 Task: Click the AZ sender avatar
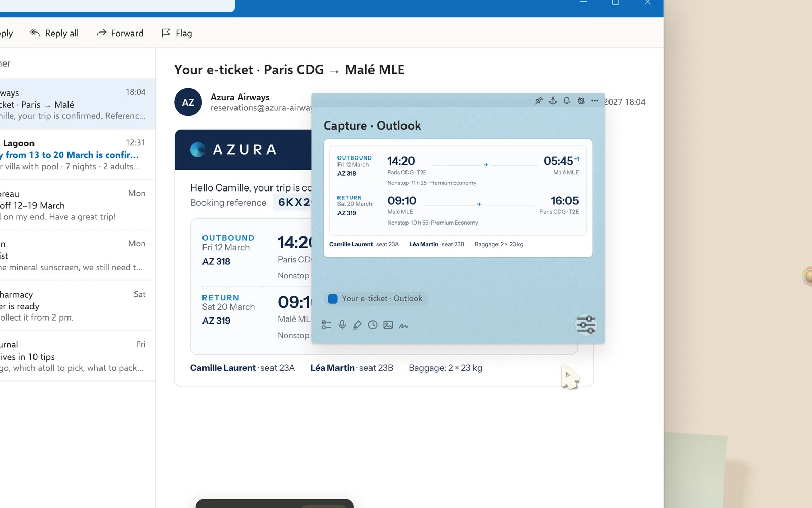[x=188, y=102]
